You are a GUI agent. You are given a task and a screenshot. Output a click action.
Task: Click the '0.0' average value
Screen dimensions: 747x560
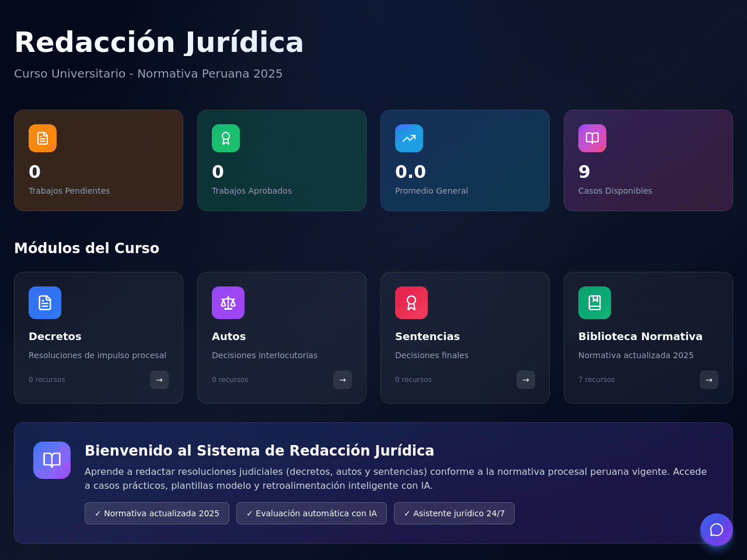(x=410, y=172)
